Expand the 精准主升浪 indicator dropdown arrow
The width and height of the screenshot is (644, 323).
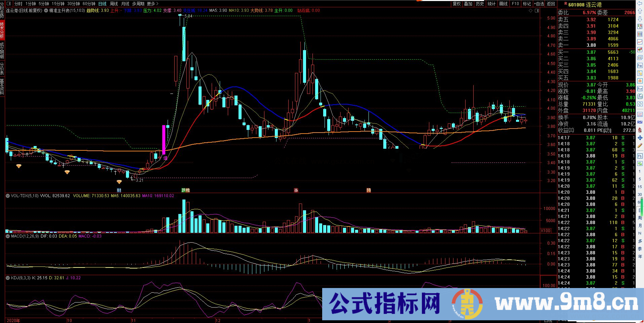tap(46, 10)
